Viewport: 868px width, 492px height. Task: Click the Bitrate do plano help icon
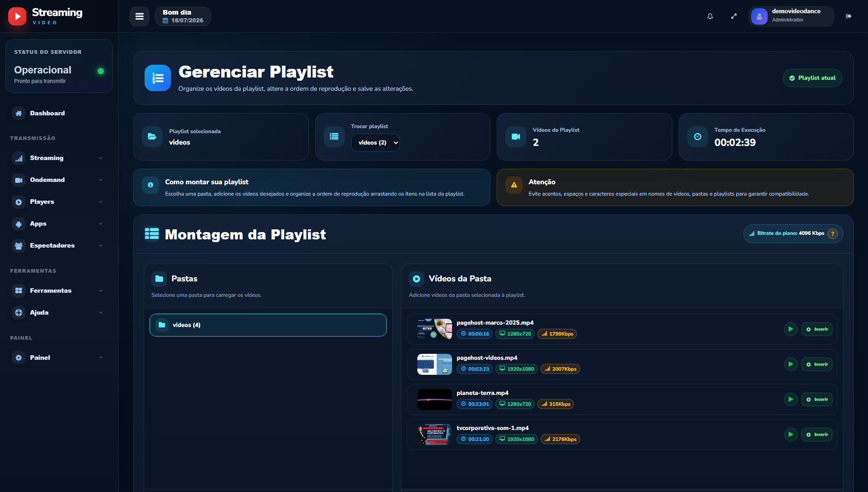(x=832, y=233)
